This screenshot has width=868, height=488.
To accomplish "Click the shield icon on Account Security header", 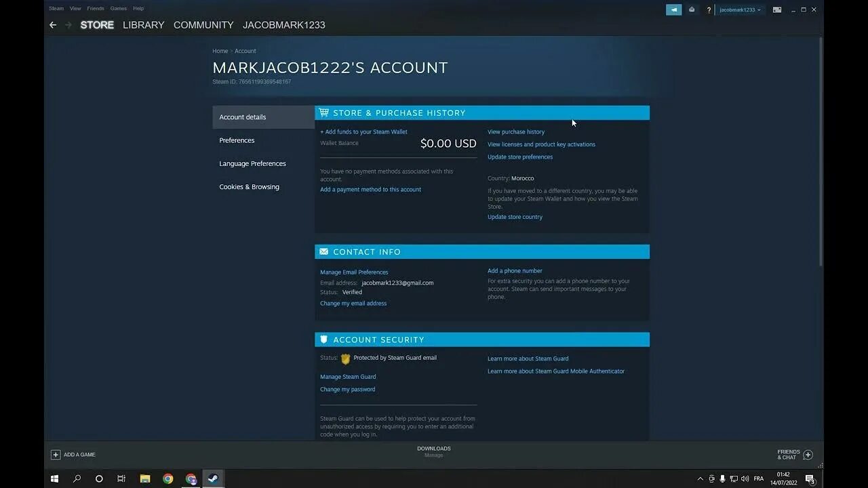I will (x=323, y=339).
